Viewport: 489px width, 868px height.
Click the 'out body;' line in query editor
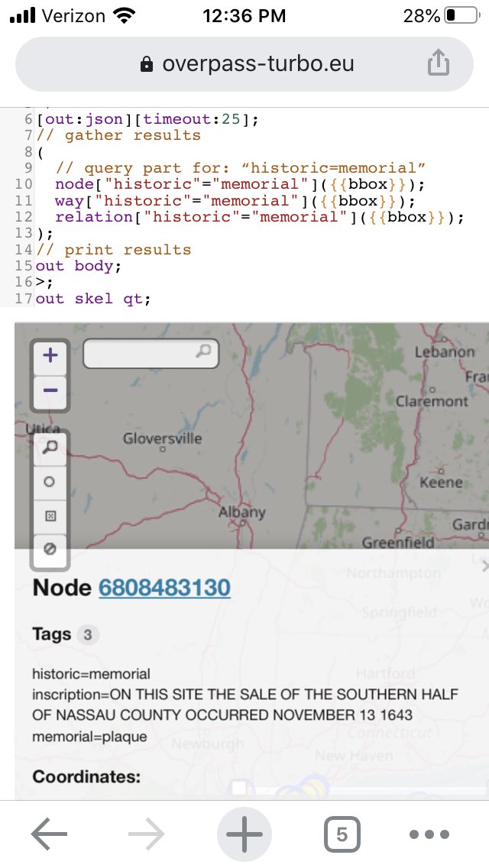point(78,266)
